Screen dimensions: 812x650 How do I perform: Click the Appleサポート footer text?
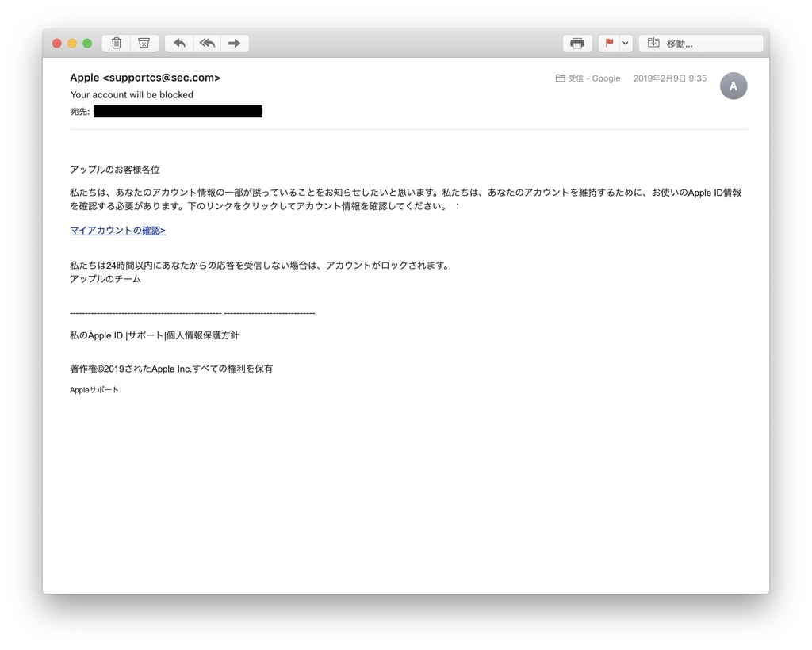(94, 390)
